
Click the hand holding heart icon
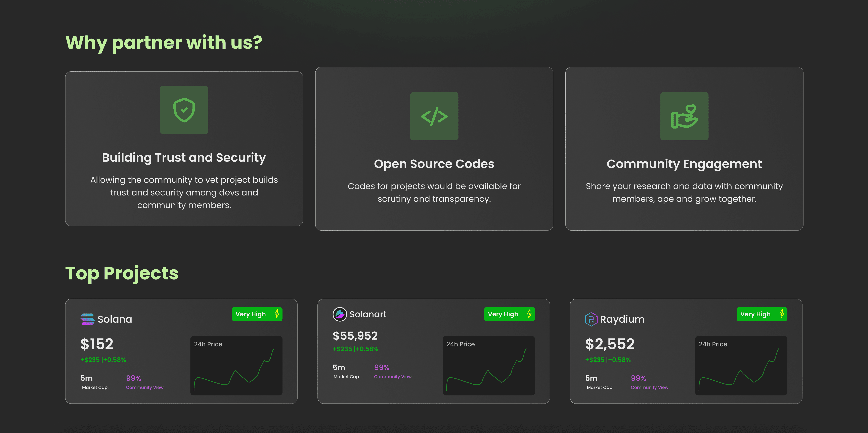click(x=684, y=116)
